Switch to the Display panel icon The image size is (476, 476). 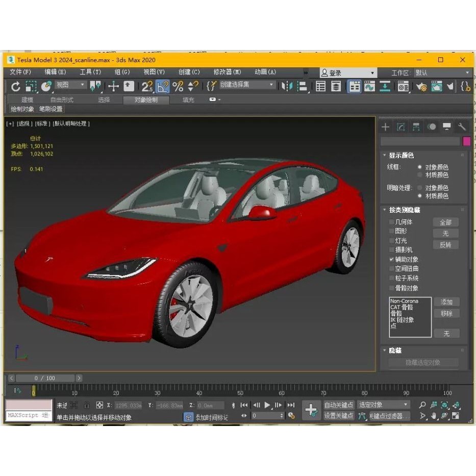(x=446, y=127)
